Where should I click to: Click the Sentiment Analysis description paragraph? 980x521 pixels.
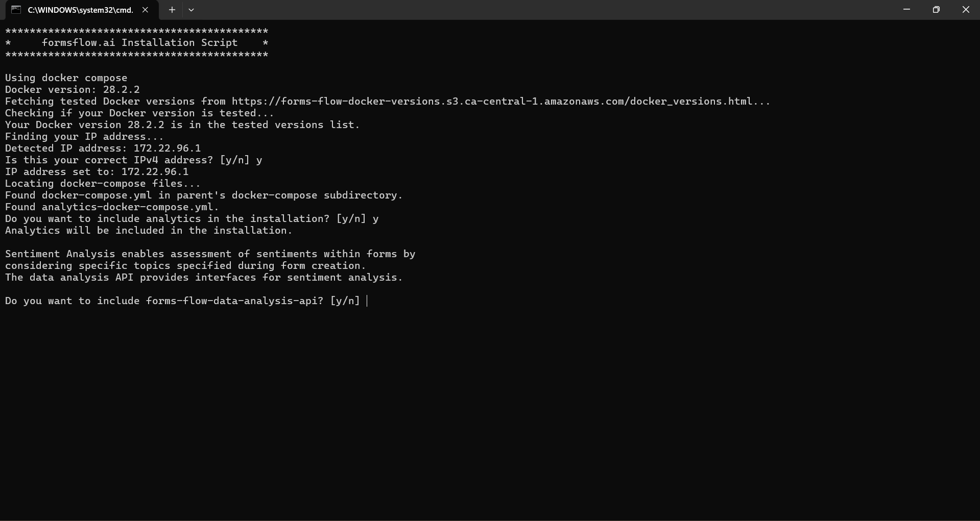[x=209, y=265]
